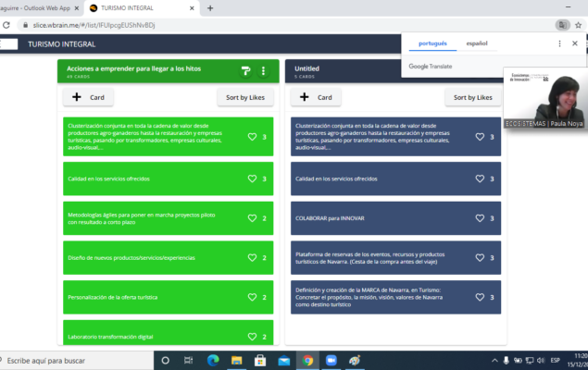Screen dimensions: 588x370
Task: Sort Untitled list using Sort by Likes
Action: pos(472,97)
